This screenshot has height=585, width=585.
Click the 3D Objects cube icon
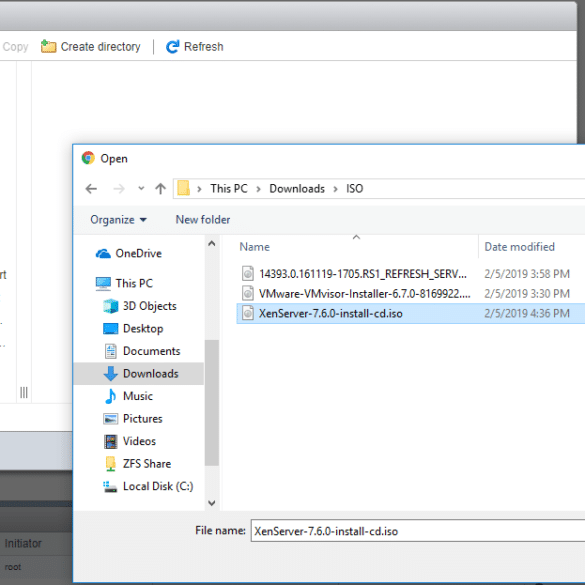(110, 306)
